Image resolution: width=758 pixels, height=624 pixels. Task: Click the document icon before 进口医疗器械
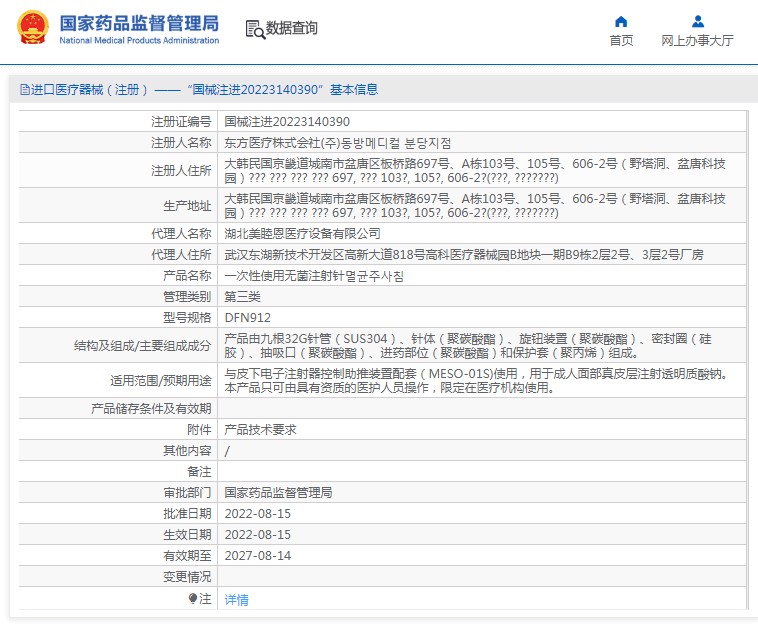click(24, 89)
